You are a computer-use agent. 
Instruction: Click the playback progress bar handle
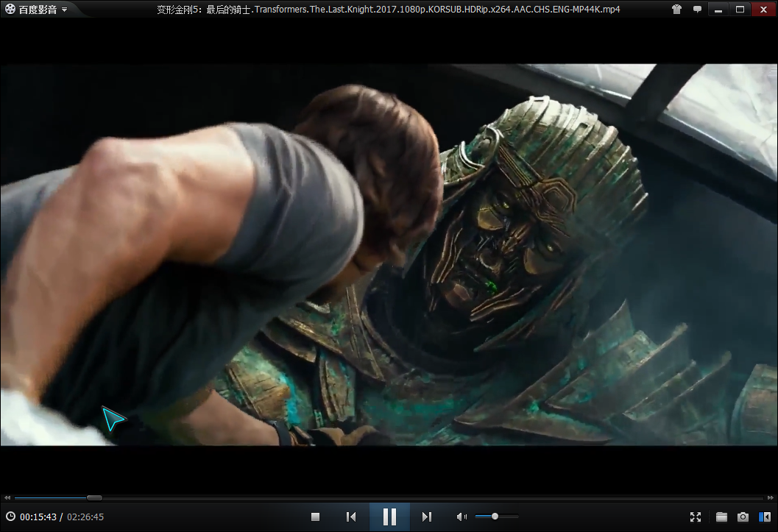click(94, 497)
